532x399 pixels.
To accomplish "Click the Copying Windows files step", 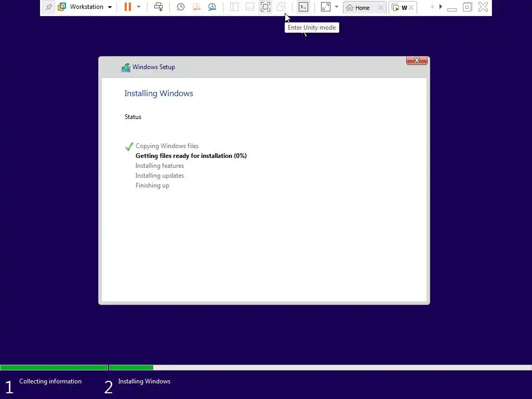I will (167, 146).
